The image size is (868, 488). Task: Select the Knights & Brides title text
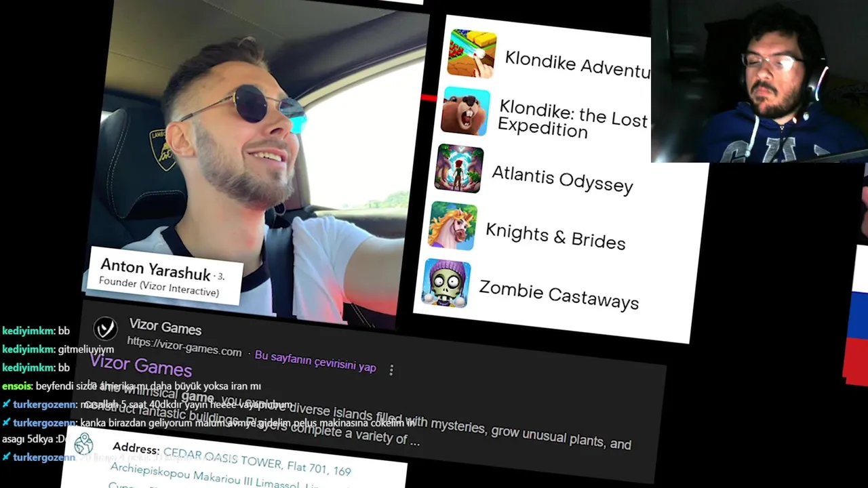555,237
